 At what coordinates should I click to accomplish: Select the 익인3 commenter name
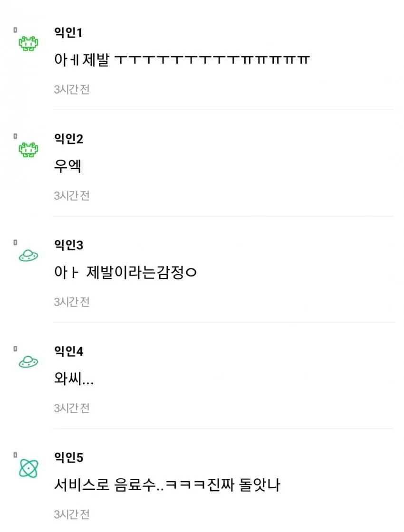pyautogui.click(x=69, y=246)
